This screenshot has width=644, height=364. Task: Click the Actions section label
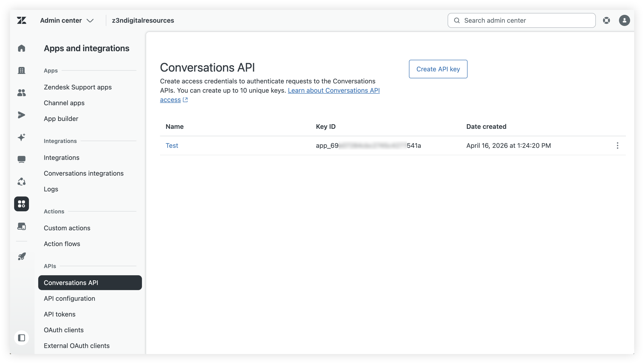click(x=54, y=211)
